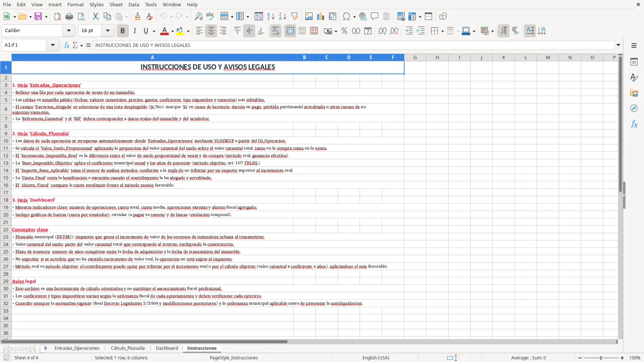
Task: Click Toggle Print Preview icon
Action: click(81, 17)
